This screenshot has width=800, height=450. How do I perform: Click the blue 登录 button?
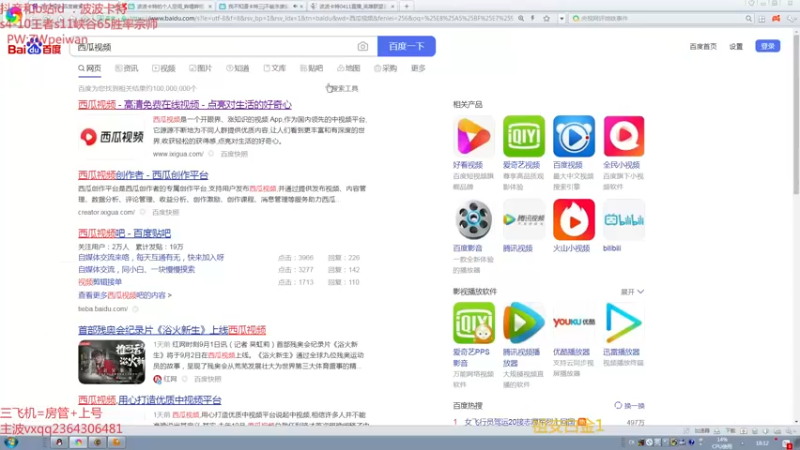click(767, 46)
